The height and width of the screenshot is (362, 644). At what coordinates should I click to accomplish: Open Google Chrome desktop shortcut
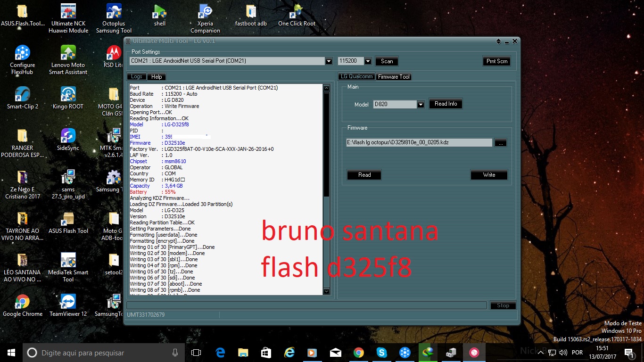tap(23, 305)
